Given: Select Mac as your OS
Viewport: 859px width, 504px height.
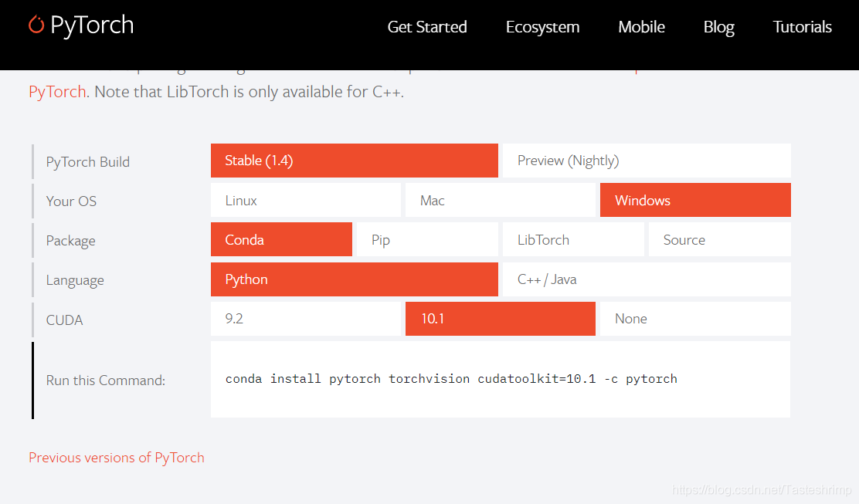Looking at the screenshot, I should 500,200.
